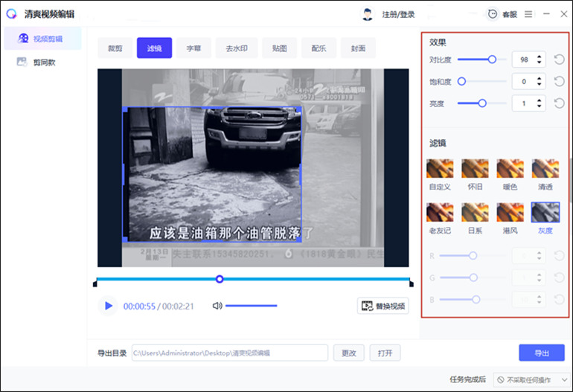Mute the video with the speaker icon
The width and height of the screenshot is (573, 392).
tap(217, 306)
